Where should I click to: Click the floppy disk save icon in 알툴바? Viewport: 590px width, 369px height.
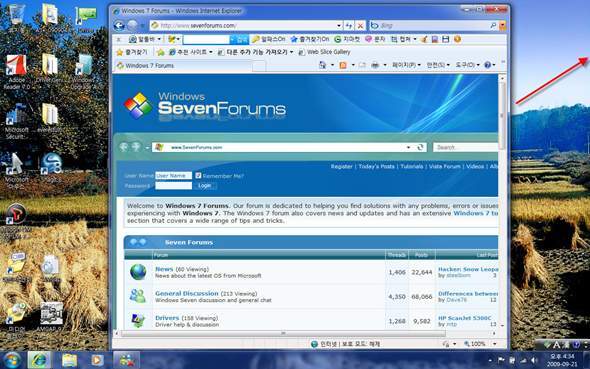[x=446, y=39]
